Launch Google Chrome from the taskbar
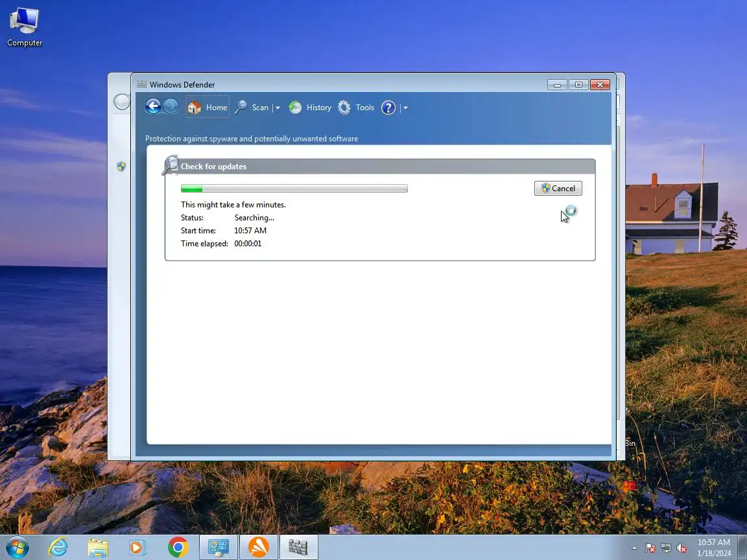The height and width of the screenshot is (560, 747). (x=178, y=547)
